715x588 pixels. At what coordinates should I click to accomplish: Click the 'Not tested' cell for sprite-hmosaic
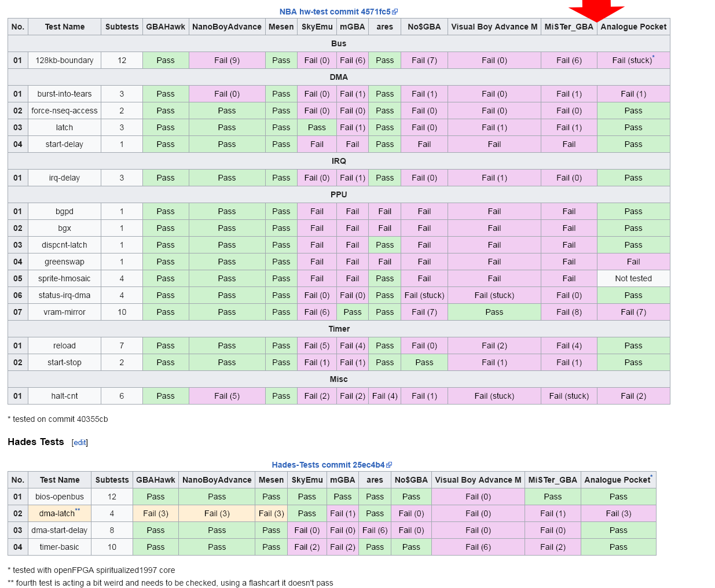coord(633,278)
